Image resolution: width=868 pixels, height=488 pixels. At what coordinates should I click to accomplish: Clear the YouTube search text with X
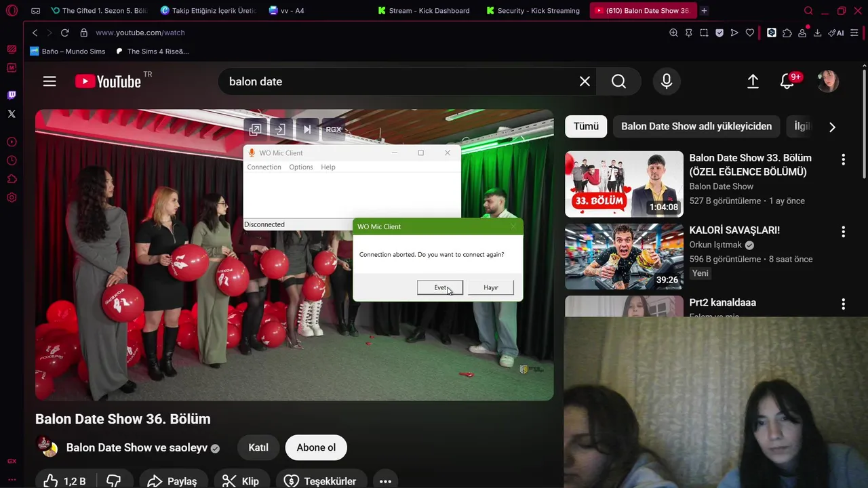(585, 81)
